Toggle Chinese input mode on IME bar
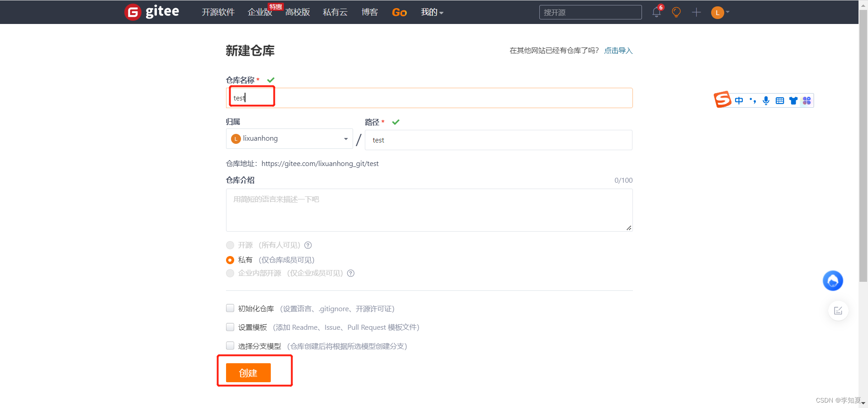 pyautogui.click(x=739, y=100)
